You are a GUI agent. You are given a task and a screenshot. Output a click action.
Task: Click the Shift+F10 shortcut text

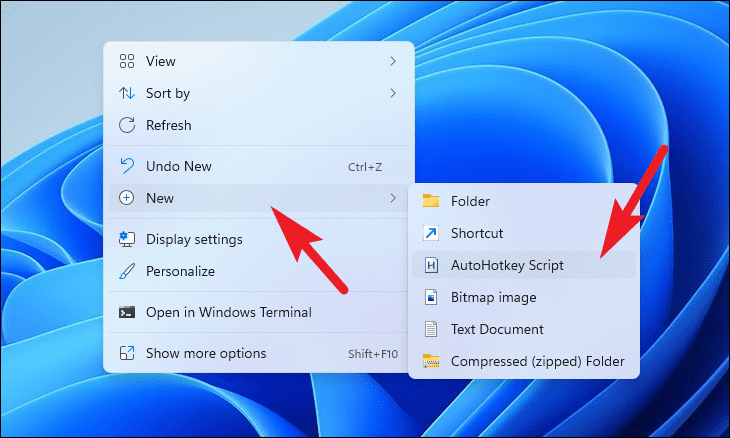tap(373, 354)
